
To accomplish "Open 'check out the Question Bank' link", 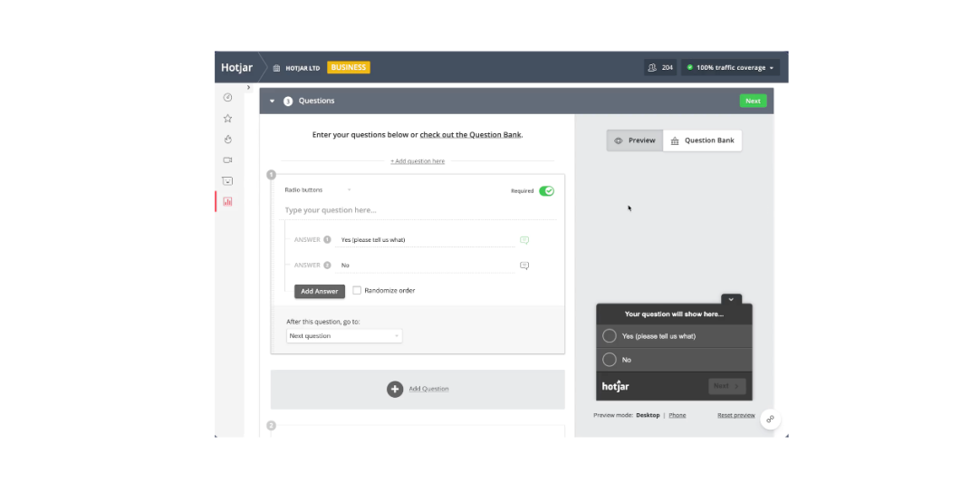I will click(471, 134).
